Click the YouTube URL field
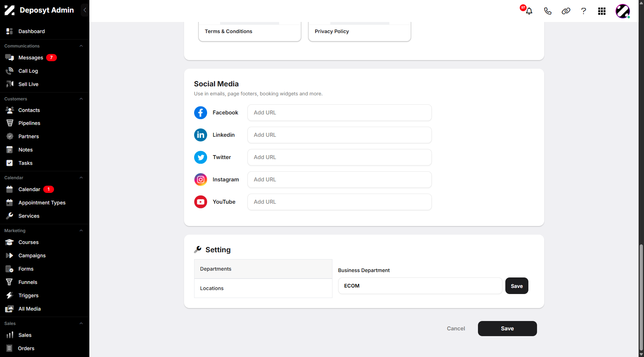644x357 pixels. [x=339, y=202]
